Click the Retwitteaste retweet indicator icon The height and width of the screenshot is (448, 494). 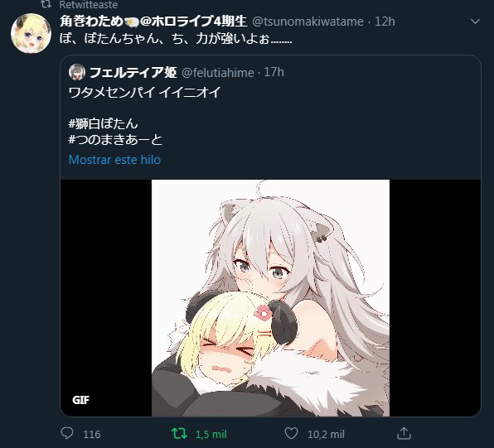pos(46,4)
